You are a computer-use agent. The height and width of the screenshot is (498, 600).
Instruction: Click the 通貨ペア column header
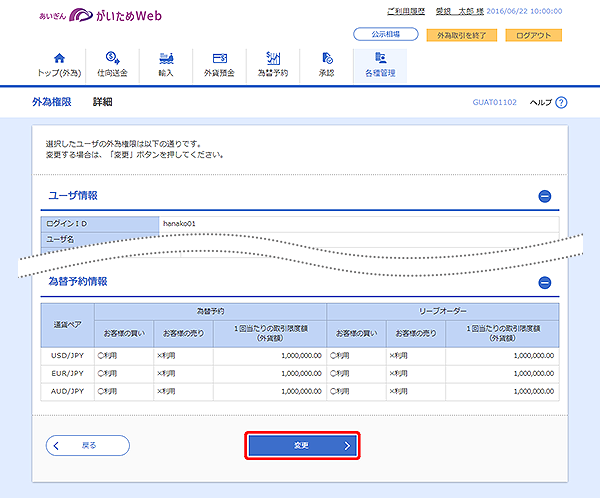tap(67, 325)
